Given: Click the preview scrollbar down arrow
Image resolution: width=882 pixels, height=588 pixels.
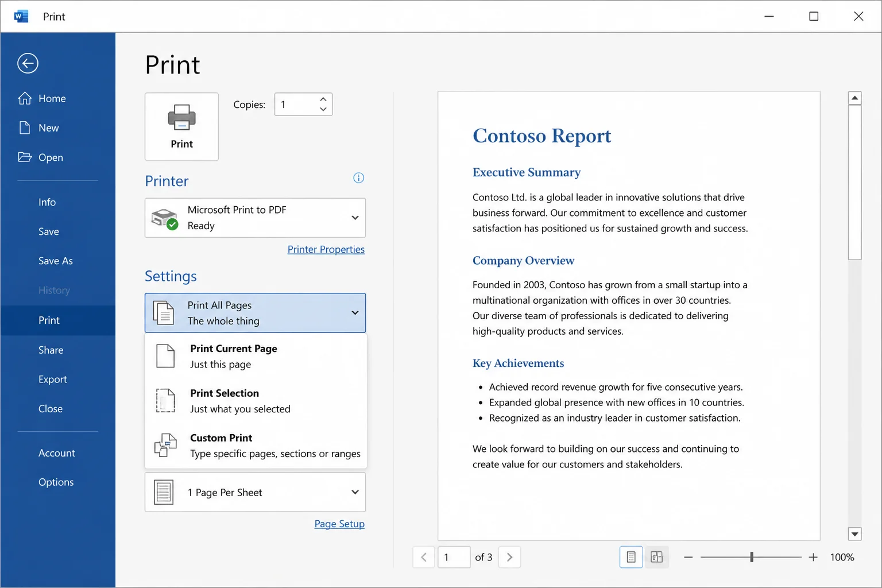Looking at the screenshot, I should [x=855, y=534].
